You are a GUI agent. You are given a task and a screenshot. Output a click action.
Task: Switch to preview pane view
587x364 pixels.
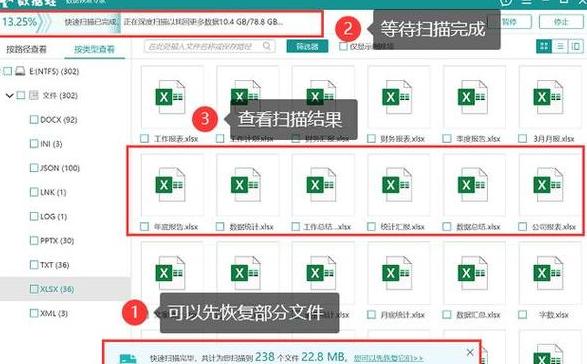point(576,46)
